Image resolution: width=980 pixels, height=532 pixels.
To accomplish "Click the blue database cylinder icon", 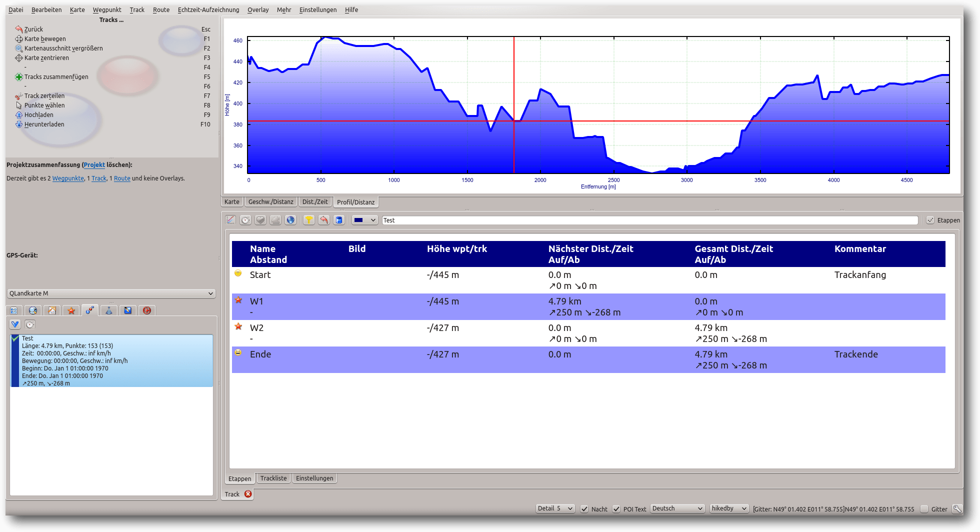I will [339, 220].
